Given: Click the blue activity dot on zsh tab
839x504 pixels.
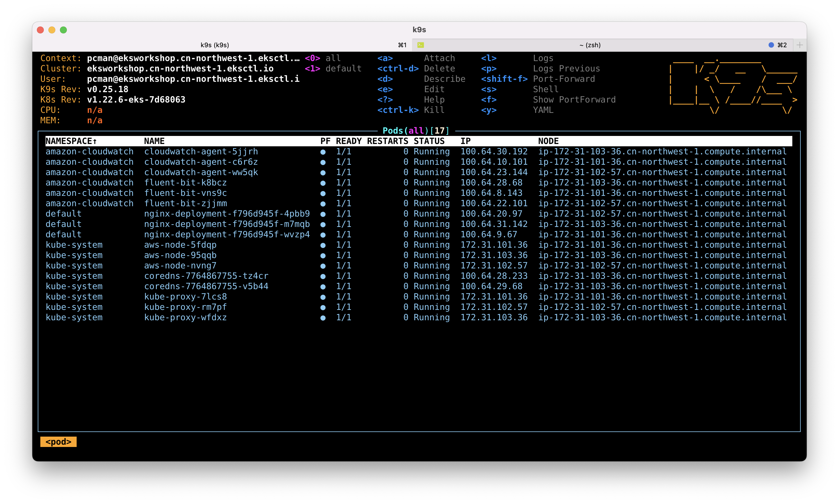Looking at the screenshot, I should [x=771, y=45].
